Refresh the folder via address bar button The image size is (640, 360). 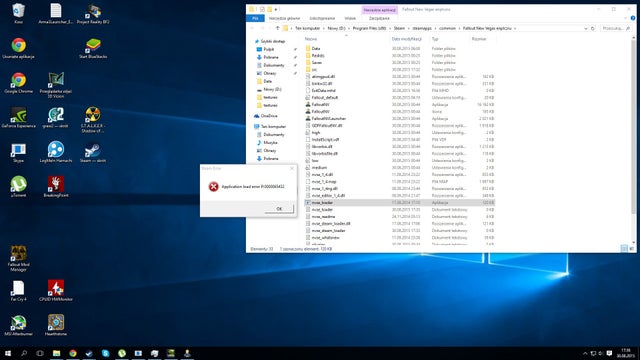(593, 28)
